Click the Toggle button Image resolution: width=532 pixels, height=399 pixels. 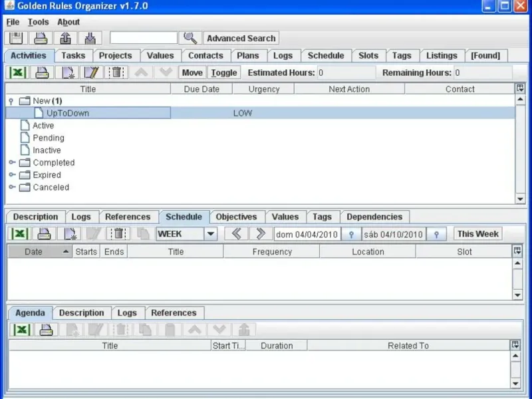point(224,72)
